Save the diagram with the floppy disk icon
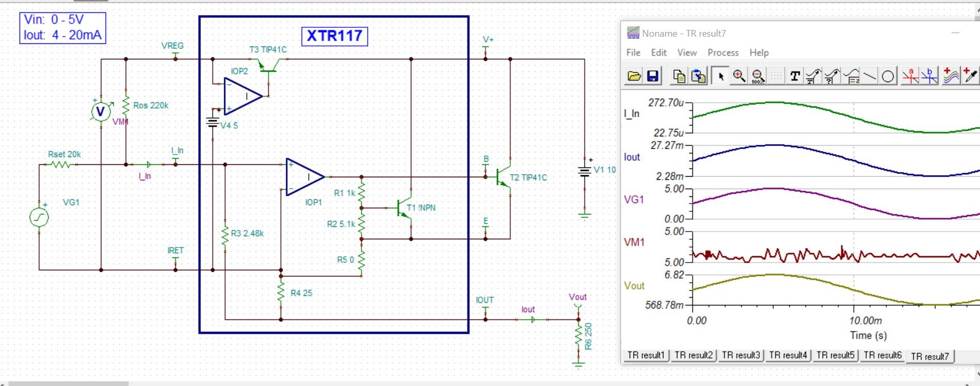 [x=652, y=76]
